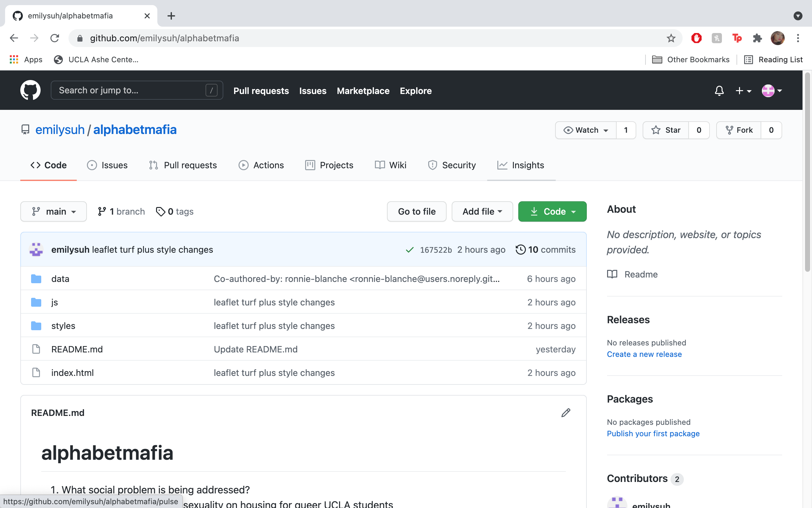The image size is (812, 508).
Task: Open Readme link in About
Action: tap(632, 274)
